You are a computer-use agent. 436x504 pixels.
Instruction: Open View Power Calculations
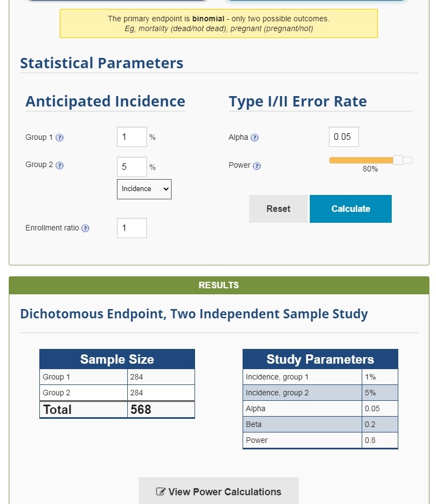click(x=219, y=491)
